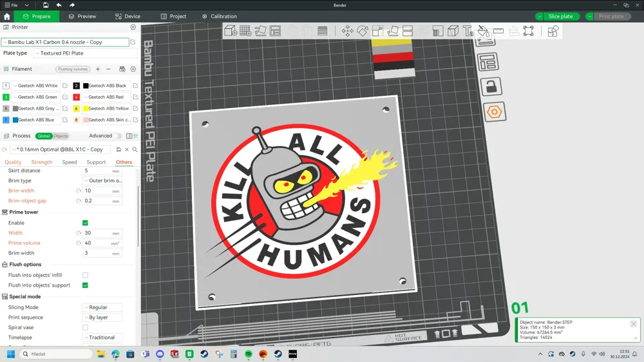The width and height of the screenshot is (644, 362).
Task: Open the Bambu Lab X1 Carbon printer dropdown
Action: point(65,43)
